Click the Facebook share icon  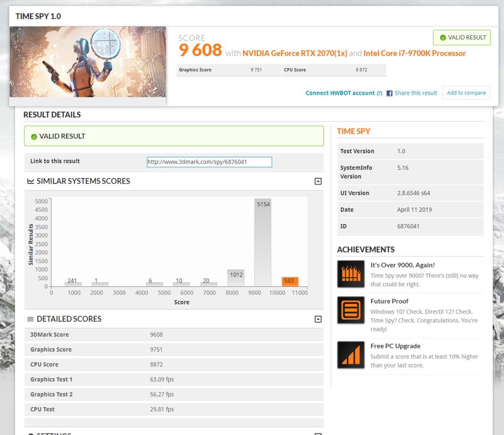point(390,93)
